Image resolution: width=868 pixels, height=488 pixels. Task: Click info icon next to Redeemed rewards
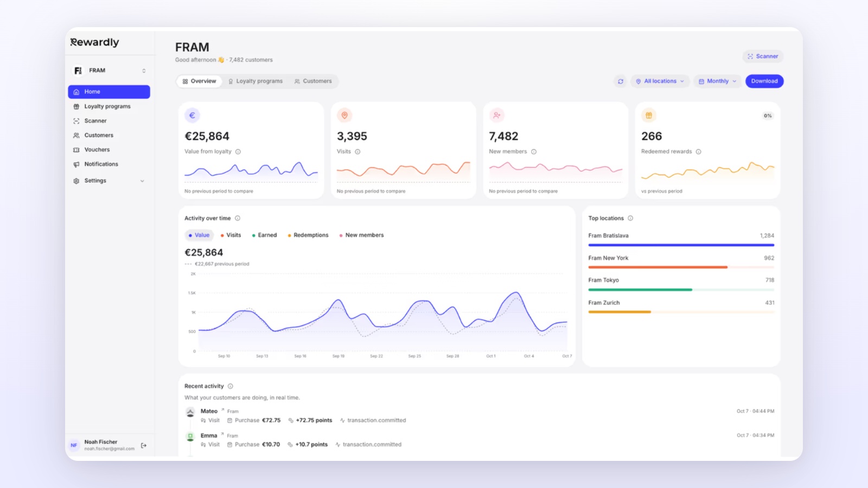pos(699,152)
